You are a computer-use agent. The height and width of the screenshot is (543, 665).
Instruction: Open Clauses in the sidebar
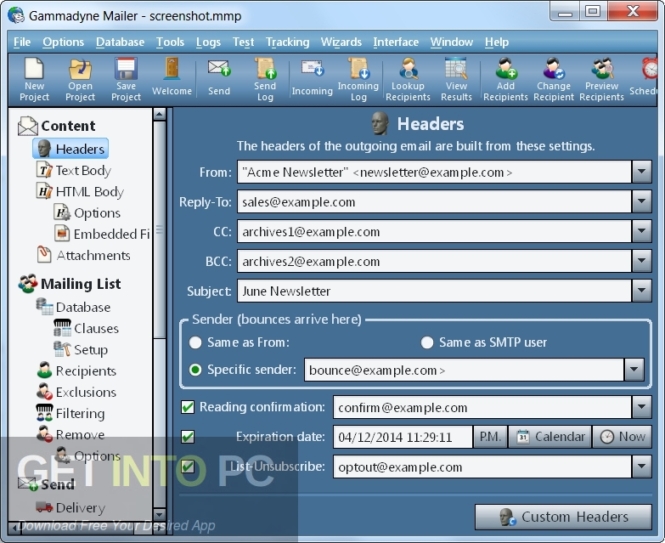click(x=86, y=328)
